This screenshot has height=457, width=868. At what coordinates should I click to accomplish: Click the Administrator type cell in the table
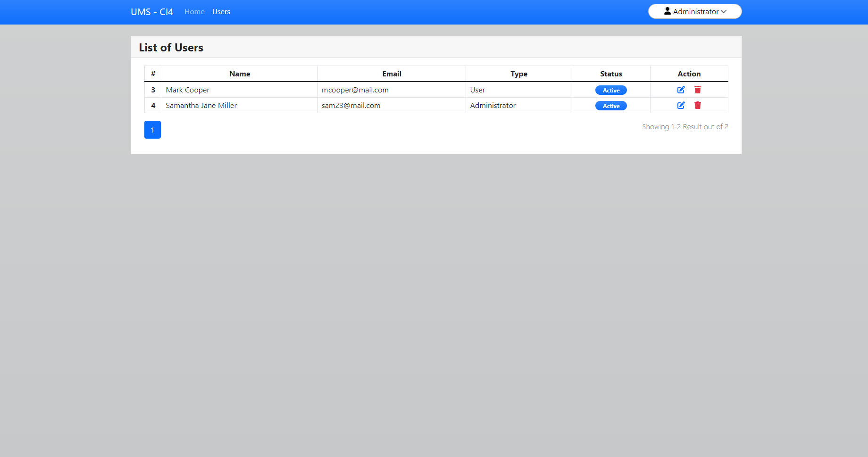tap(519, 105)
